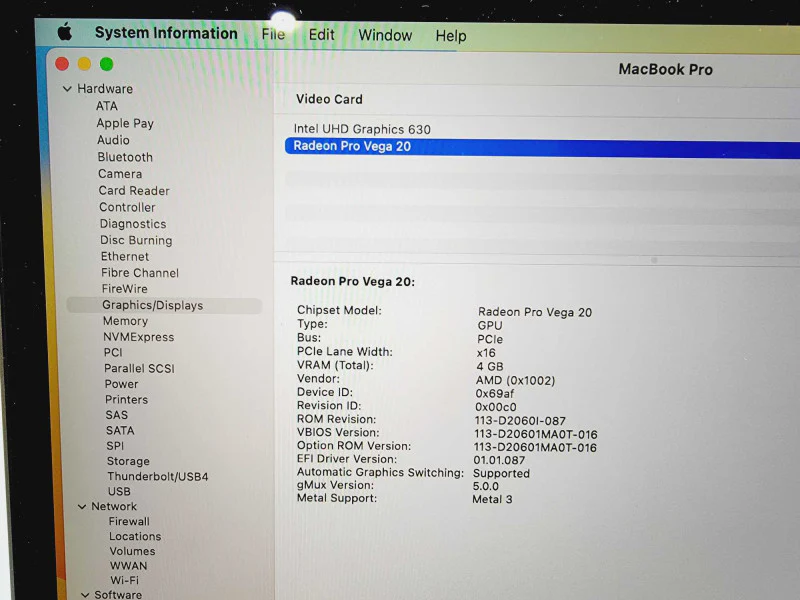Select Apple Pay in the sidebar
Image resolution: width=800 pixels, height=600 pixels.
coord(125,123)
